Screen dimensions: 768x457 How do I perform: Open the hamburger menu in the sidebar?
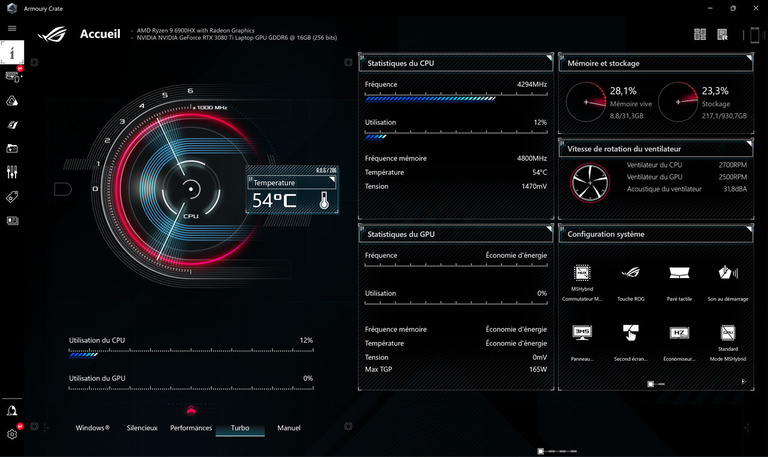12,28
